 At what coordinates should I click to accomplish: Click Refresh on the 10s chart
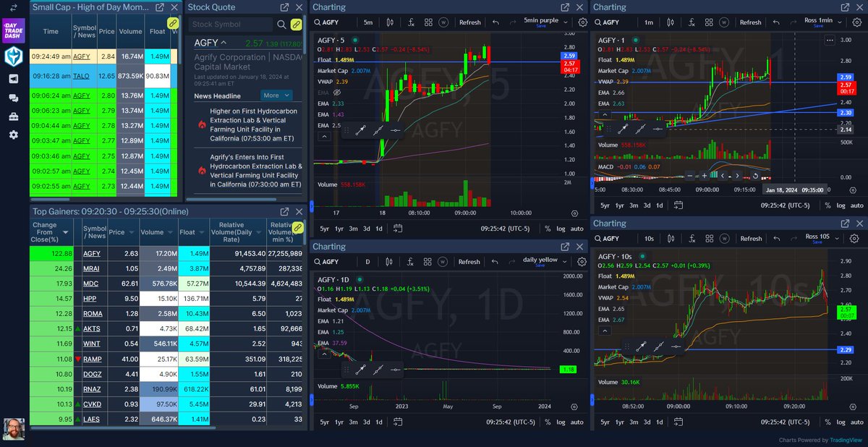click(751, 239)
